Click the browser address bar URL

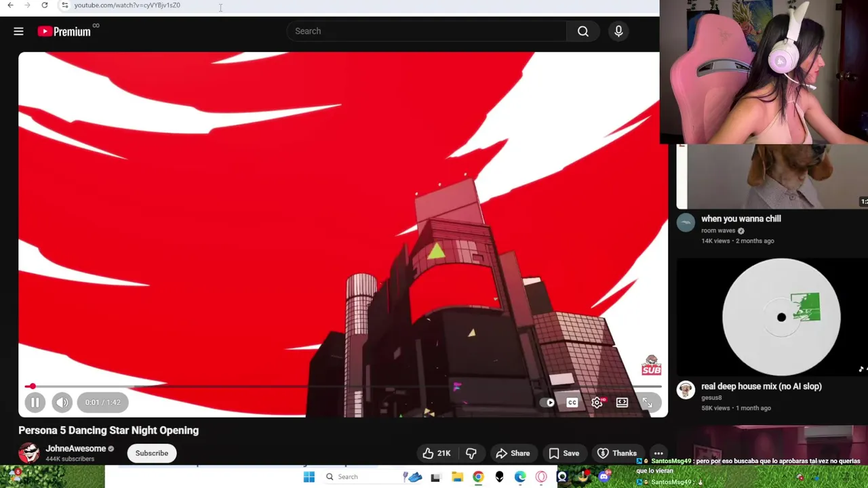[127, 5]
